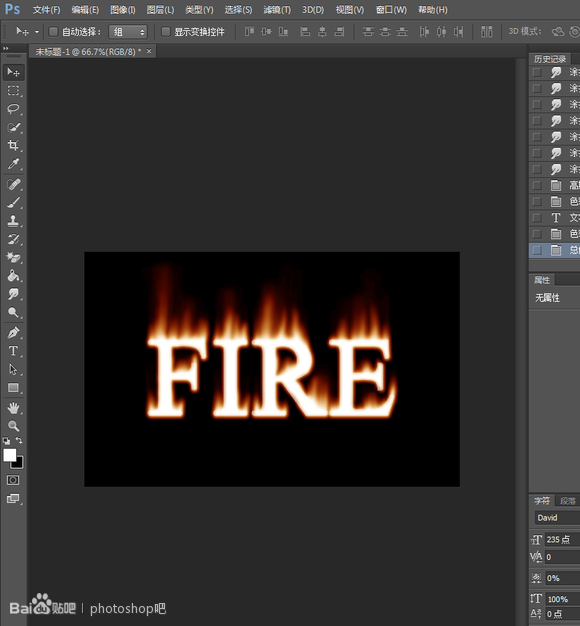Select the 历史记录 panel tab
This screenshot has height=626, width=580.
pyautogui.click(x=550, y=59)
